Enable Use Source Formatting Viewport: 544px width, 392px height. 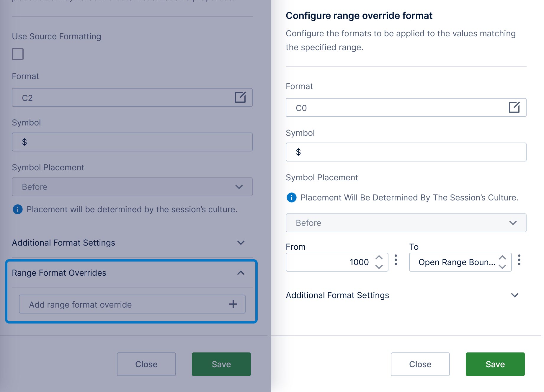17,54
